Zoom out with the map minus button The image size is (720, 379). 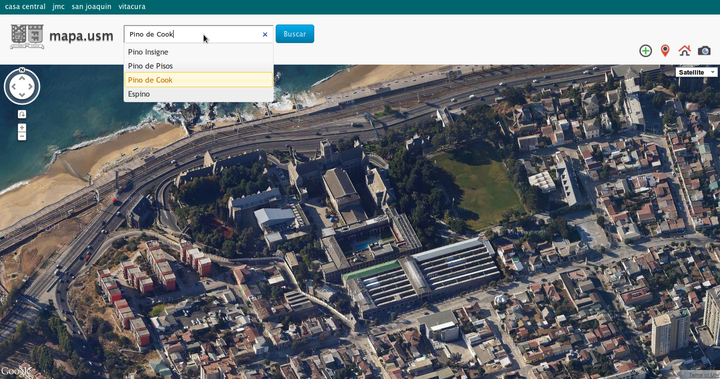(22, 136)
